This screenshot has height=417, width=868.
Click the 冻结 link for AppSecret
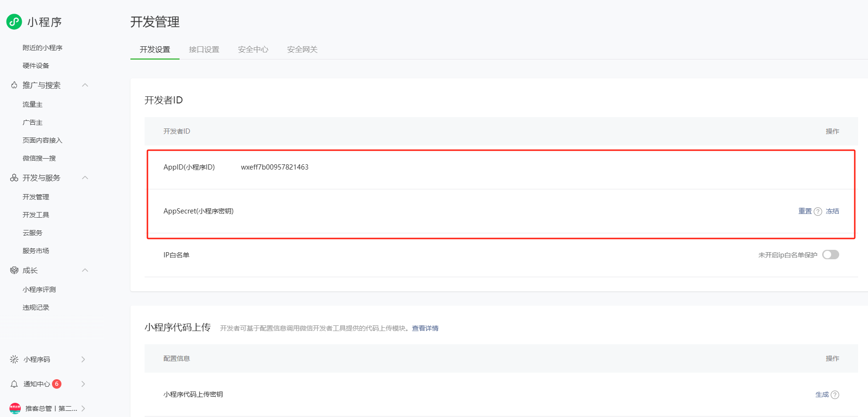[832, 211]
